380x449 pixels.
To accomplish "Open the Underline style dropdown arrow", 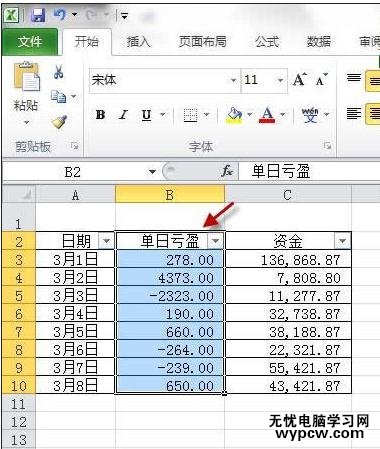I will click(x=163, y=115).
